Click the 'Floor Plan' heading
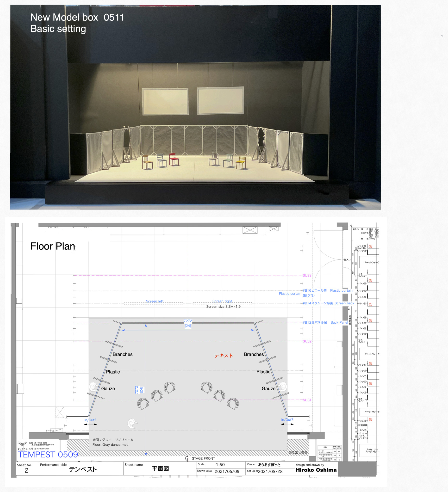448x492 pixels. click(52, 246)
